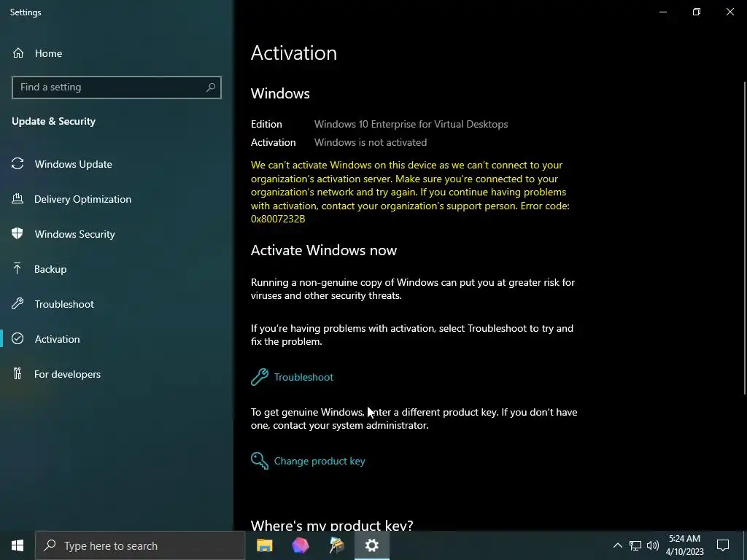
Task: Open the paintbrush app on taskbar
Action: pos(336,545)
